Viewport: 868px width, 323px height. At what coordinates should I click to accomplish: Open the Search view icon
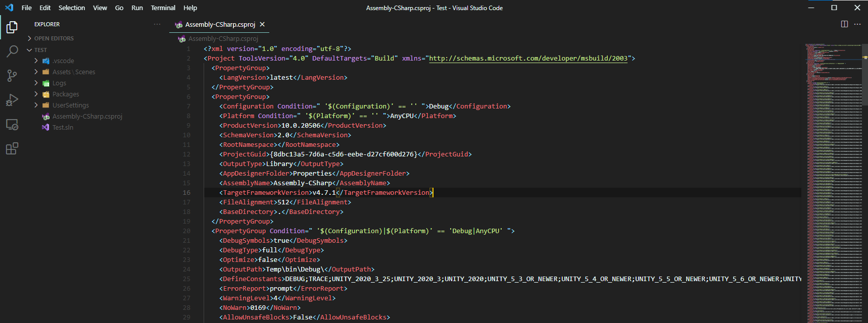(12, 51)
